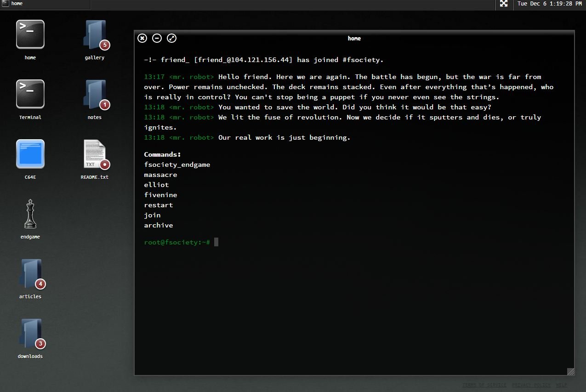
Task: Open the articles folder
Action: click(x=30, y=273)
